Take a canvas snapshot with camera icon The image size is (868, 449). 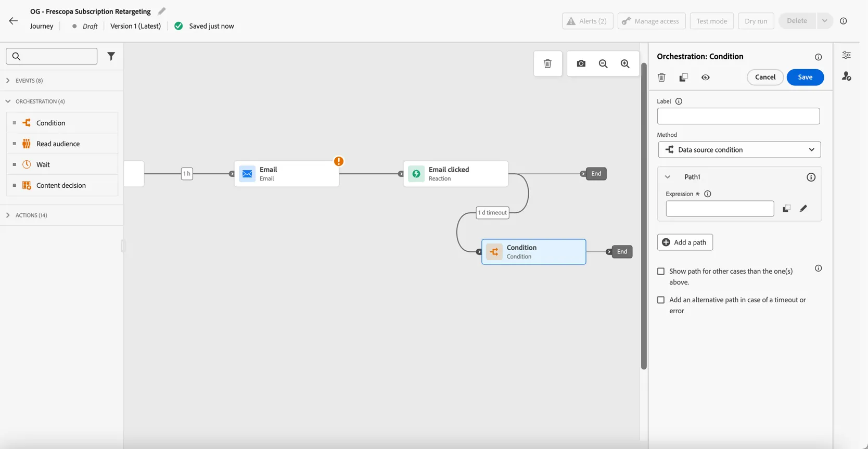click(581, 63)
